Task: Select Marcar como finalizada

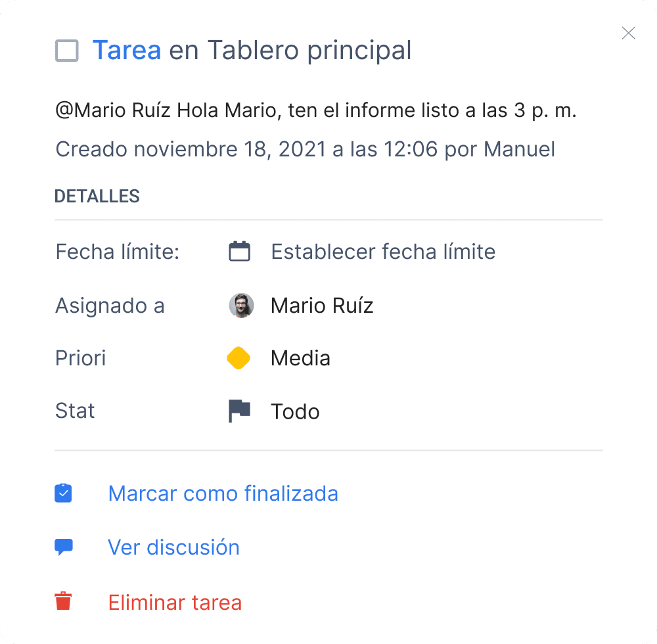Action: click(x=223, y=494)
